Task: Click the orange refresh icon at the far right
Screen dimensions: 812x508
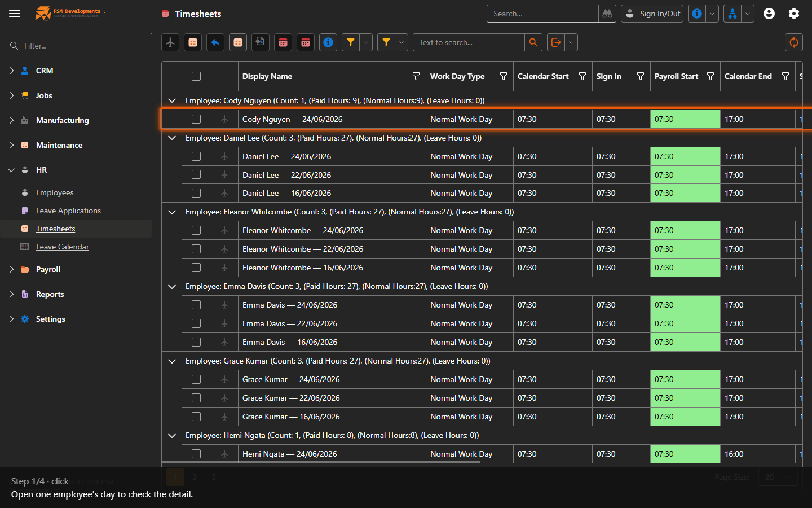Action: (793, 42)
